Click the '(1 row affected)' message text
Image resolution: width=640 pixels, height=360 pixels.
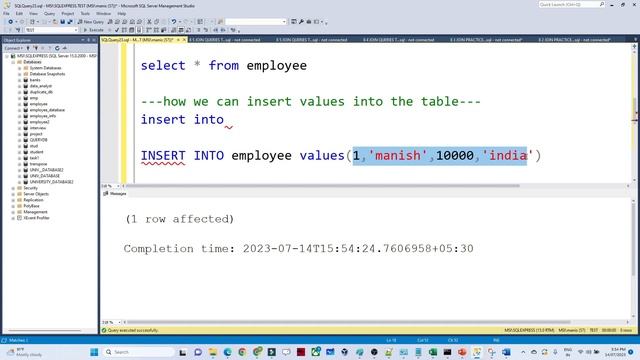click(180, 219)
